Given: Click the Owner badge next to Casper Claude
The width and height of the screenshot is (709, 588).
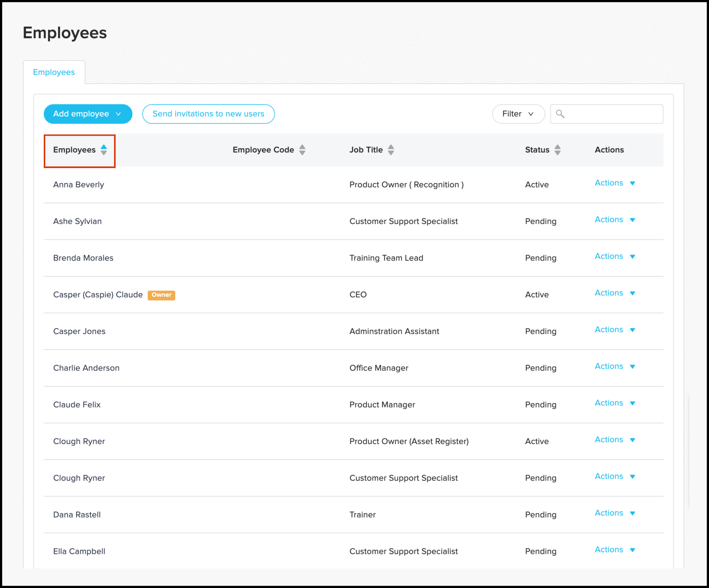Looking at the screenshot, I should click(161, 295).
